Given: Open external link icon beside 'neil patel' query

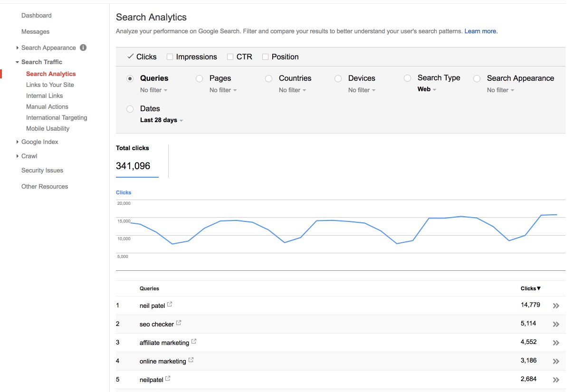Looking at the screenshot, I should (x=170, y=304).
